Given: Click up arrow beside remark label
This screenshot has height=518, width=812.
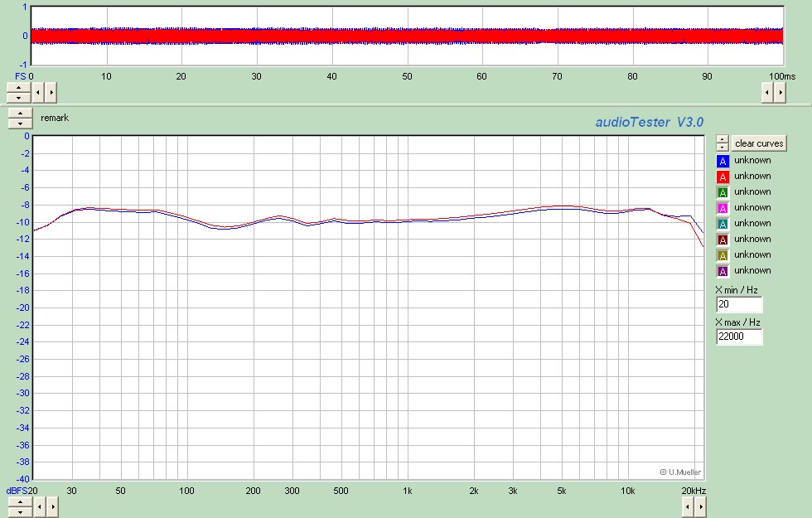Looking at the screenshot, I should (x=20, y=113).
